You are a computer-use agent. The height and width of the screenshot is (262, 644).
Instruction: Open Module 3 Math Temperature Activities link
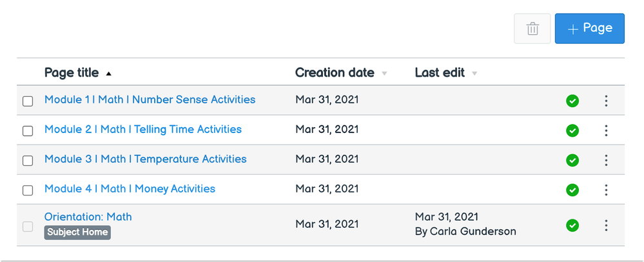pyautogui.click(x=146, y=159)
